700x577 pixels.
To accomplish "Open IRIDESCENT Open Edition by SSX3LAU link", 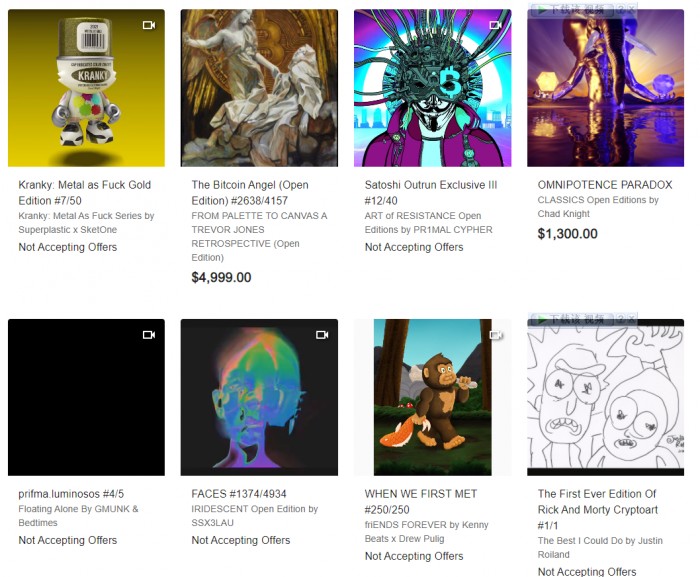I will coord(254,515).
